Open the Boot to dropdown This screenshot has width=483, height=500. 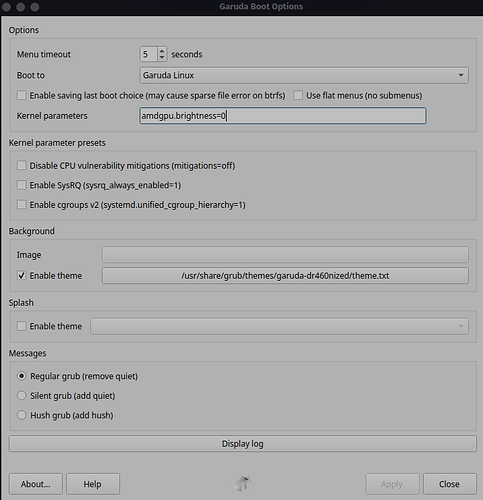click(x=304, y=75)
